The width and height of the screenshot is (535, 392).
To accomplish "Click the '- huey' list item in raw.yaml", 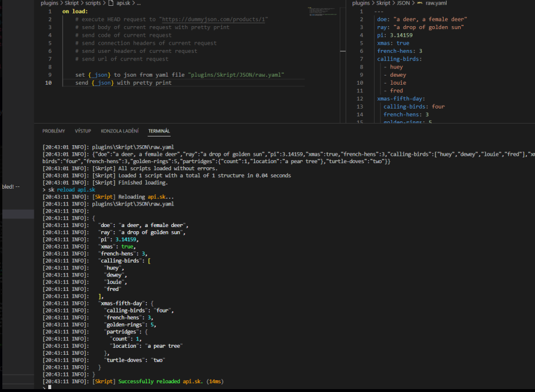I will 393,67.
